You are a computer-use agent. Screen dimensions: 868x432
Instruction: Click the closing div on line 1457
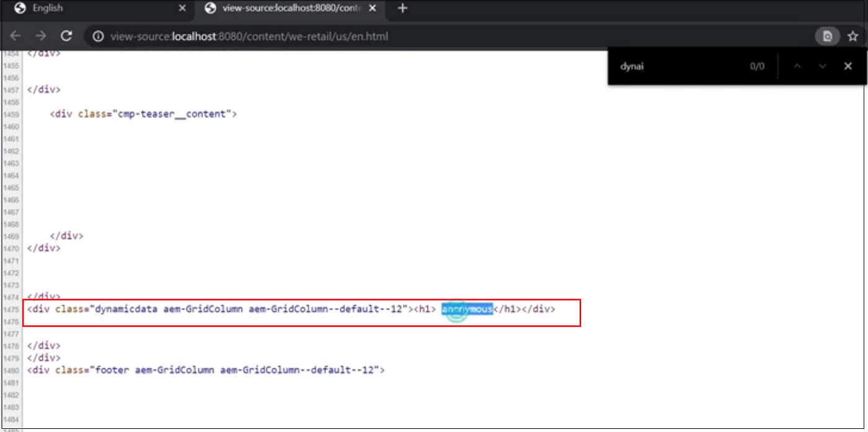(x=44, y=90)
